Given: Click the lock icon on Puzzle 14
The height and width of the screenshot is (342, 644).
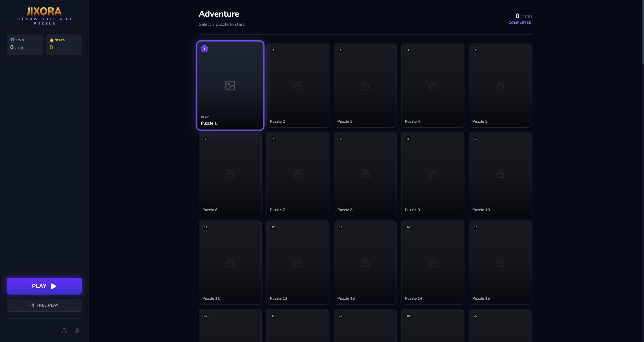Looking at the screenshot, I should click(x=432, y=262).
